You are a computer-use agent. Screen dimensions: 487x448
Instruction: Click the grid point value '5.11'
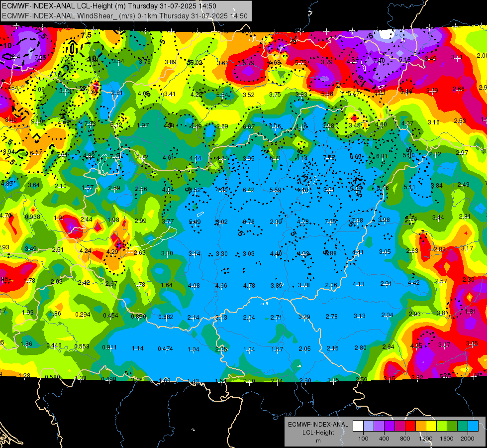(409, 187)
